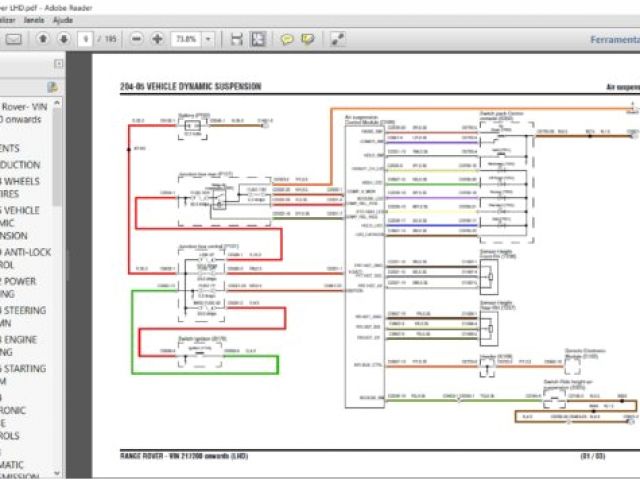Switch to read mode view icon
The image size is (640, 480).
[x=337, y=39]
